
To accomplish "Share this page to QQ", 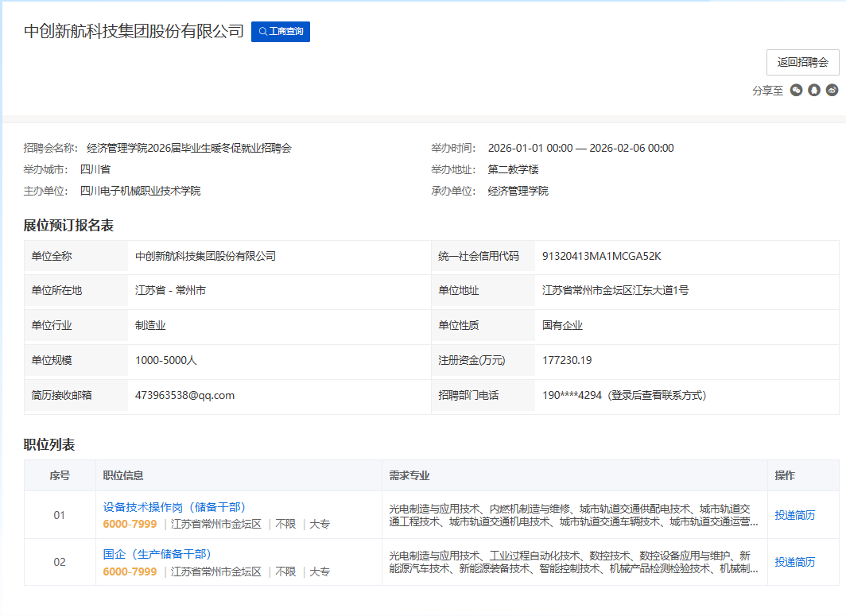I will tap(813, 90).
